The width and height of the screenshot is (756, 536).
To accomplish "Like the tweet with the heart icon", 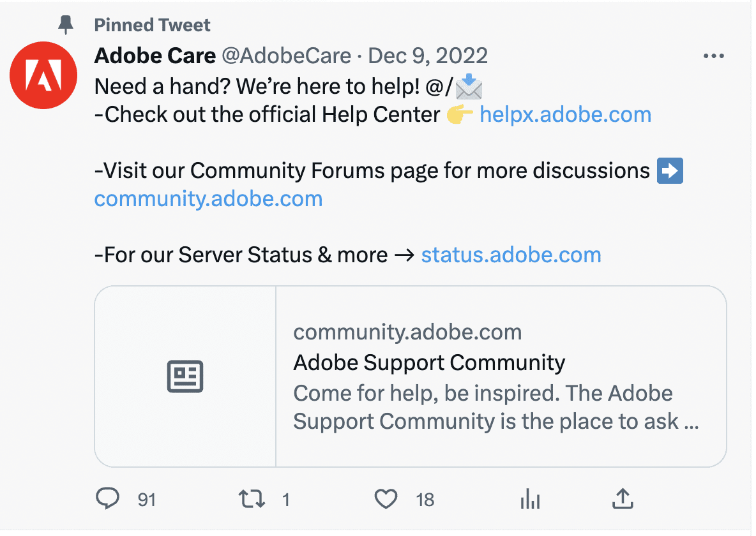I will pyautogui.click(x=386, y=499).
